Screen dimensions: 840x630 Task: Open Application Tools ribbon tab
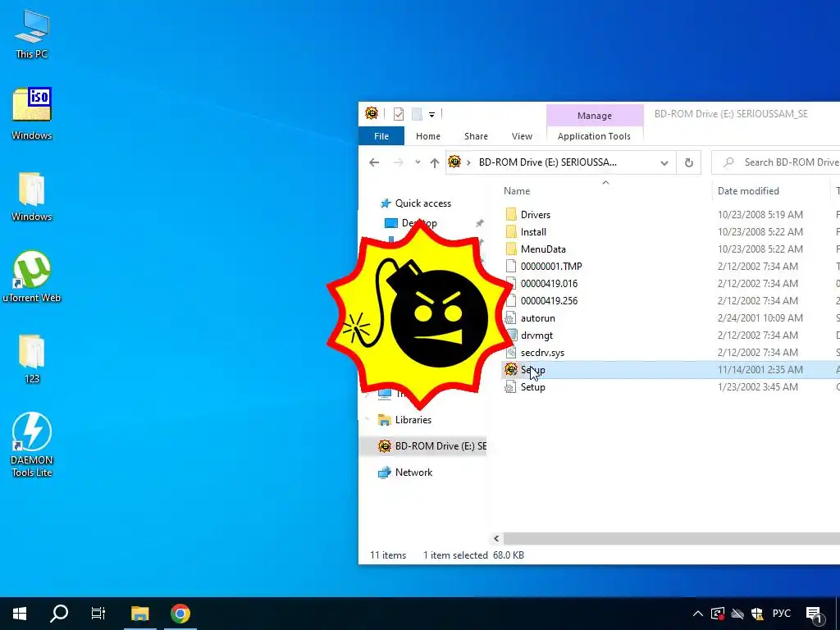594,136
